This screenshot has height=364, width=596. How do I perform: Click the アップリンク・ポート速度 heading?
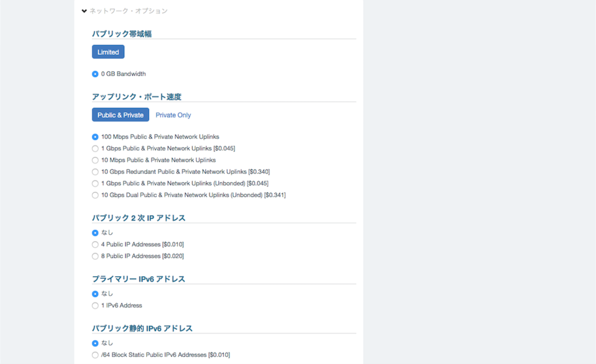point(136,97)
